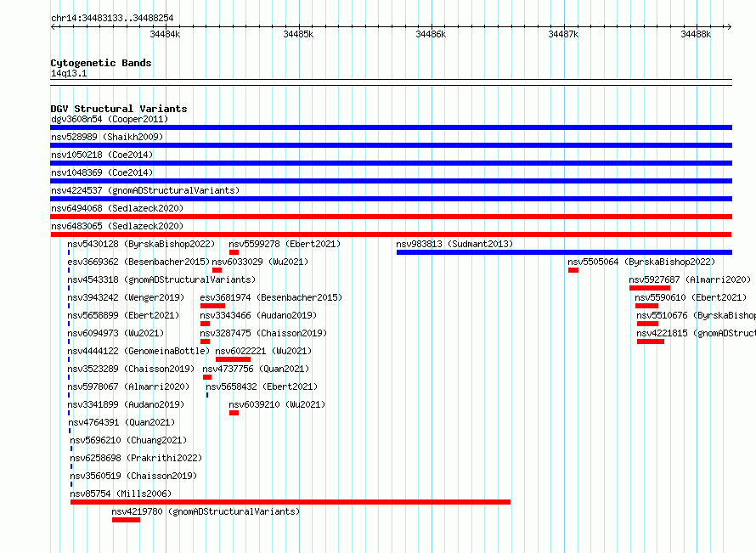Viewport: 756px width, 553px height.
Task: Click the nsv983813 (Sudmant2013) label
Action: (x=454, y=244)
